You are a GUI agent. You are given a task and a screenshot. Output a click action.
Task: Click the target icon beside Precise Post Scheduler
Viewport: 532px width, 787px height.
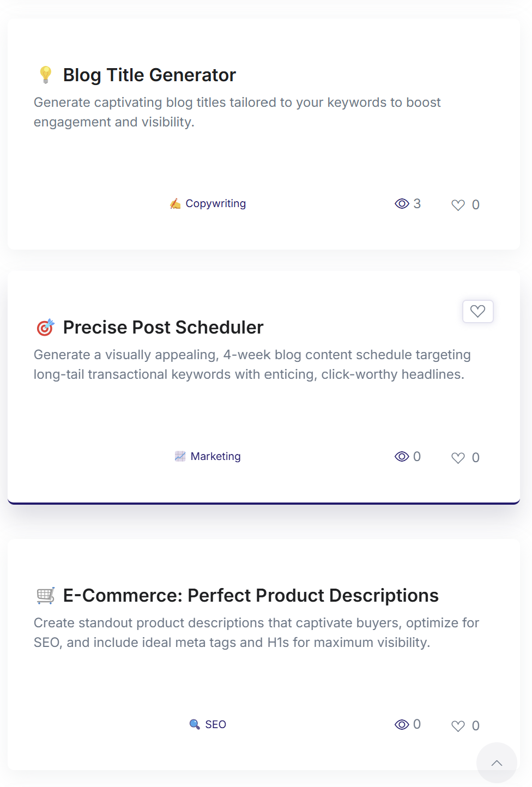point(45,327)
